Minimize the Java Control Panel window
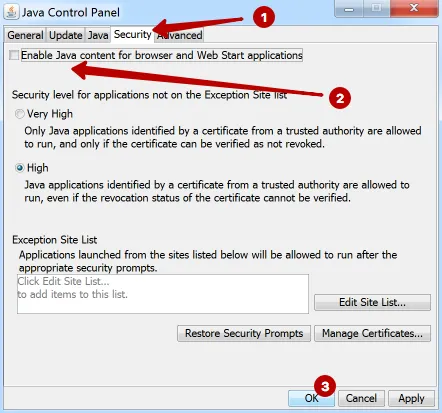 (x=349, y=8)
